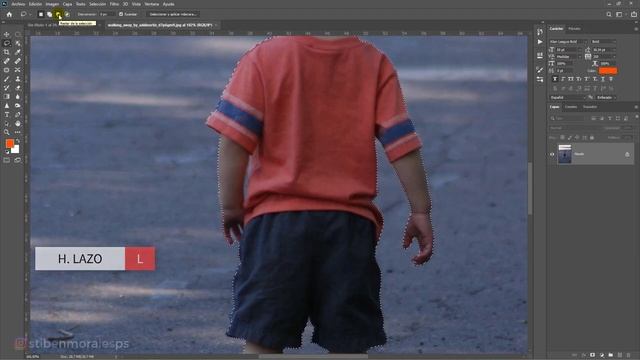Image resolution: width=640 pixels, height=360 pixels.
Task: Open the Filtro menu
Action: point(114,4)
